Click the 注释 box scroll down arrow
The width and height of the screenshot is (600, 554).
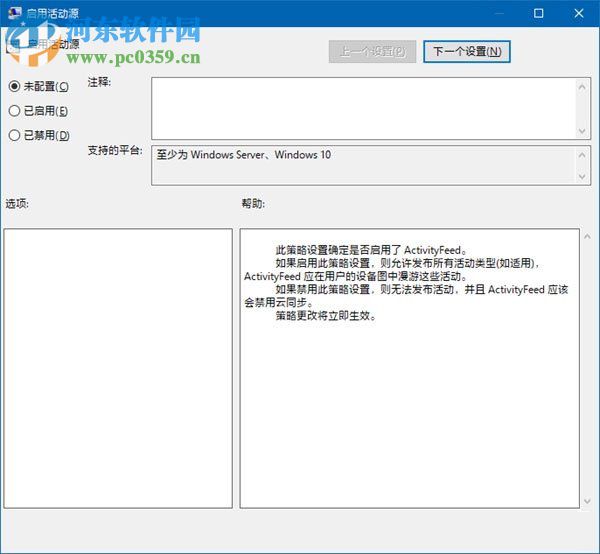point(582,131)
